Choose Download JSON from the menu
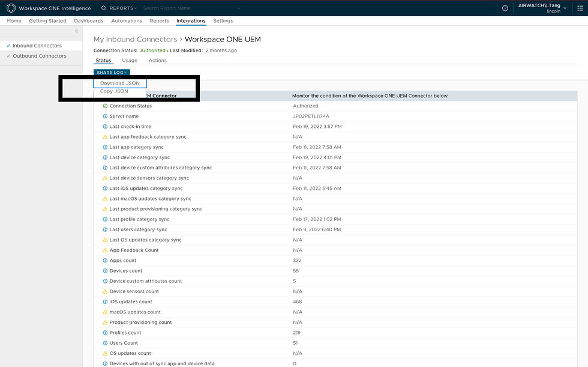Viewport: 588px width, 367px height. pyautogui.click(x=120, y=83)
